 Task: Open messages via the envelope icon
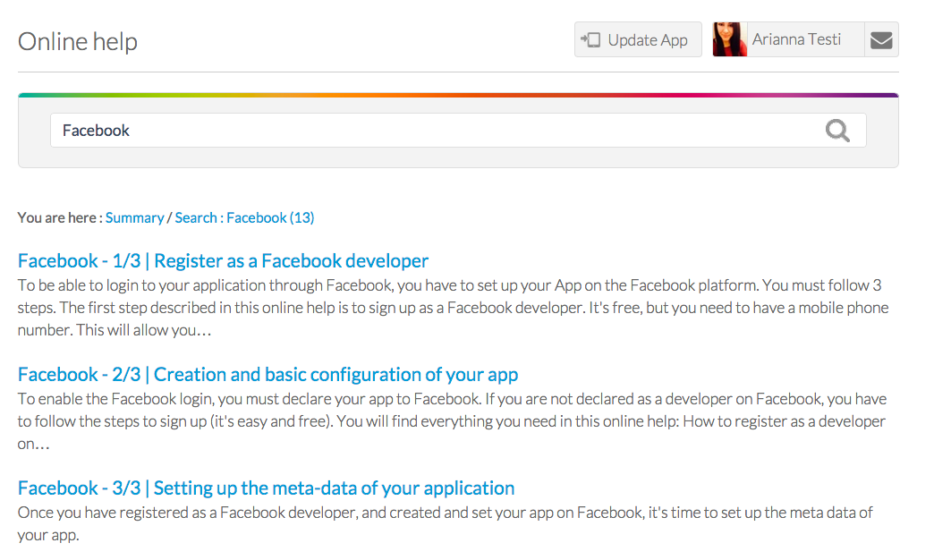point(881,40)
